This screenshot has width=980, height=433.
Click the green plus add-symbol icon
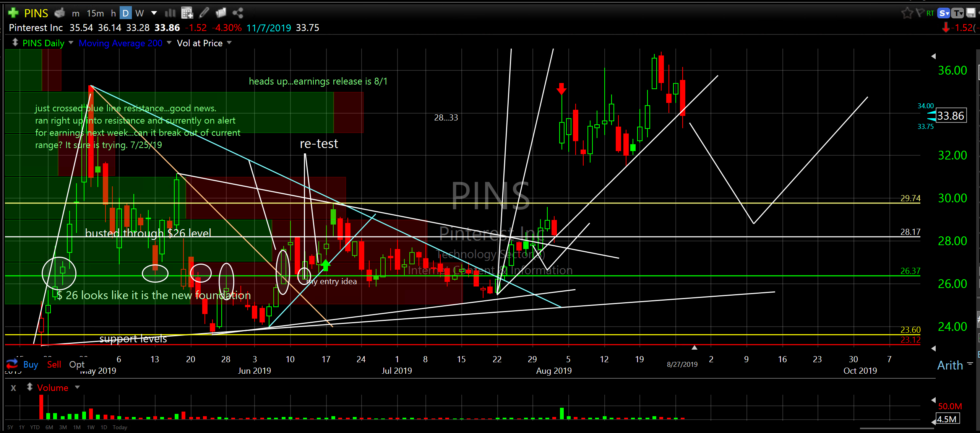pos(13,13)
